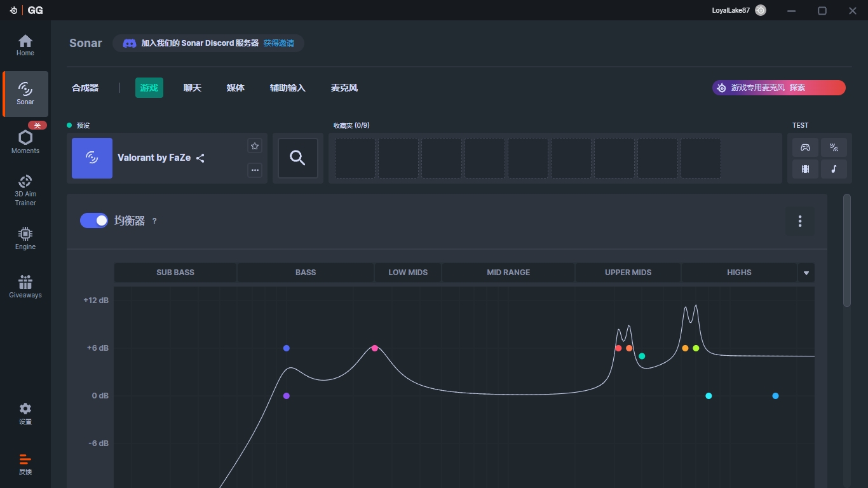
Task: Select the SUB BASS band button
Action: (x=175, y=273)
